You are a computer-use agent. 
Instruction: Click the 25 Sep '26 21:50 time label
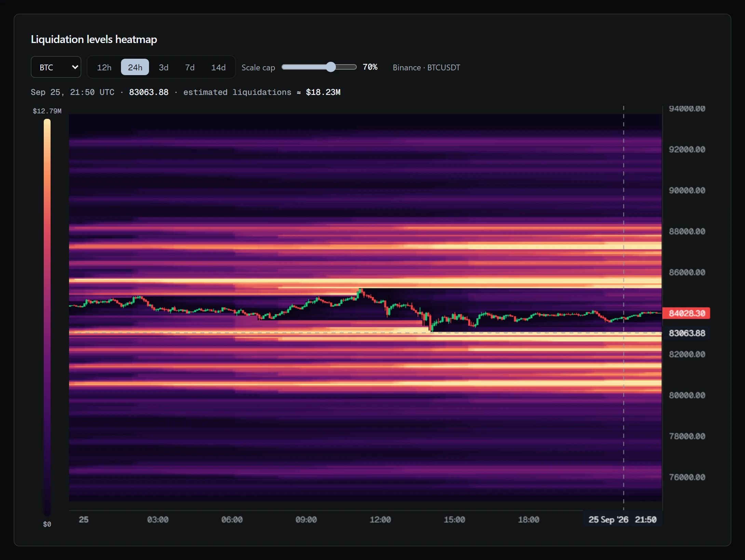pyautogui.click(x=622, y=519)
